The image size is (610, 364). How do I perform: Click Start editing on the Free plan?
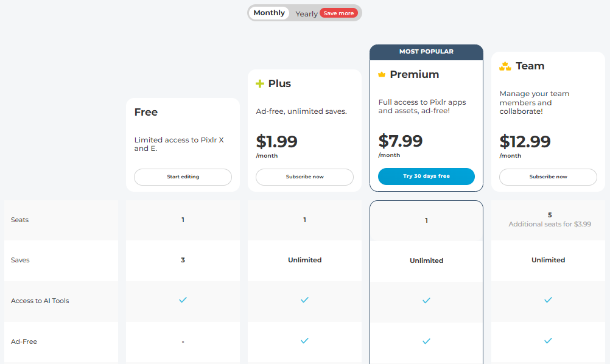click(x=183, y=177)
